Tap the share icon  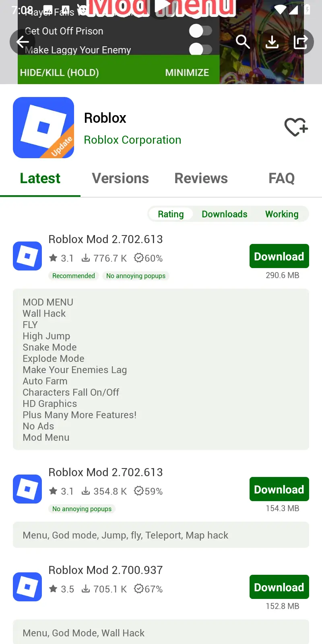click(301, 42)
